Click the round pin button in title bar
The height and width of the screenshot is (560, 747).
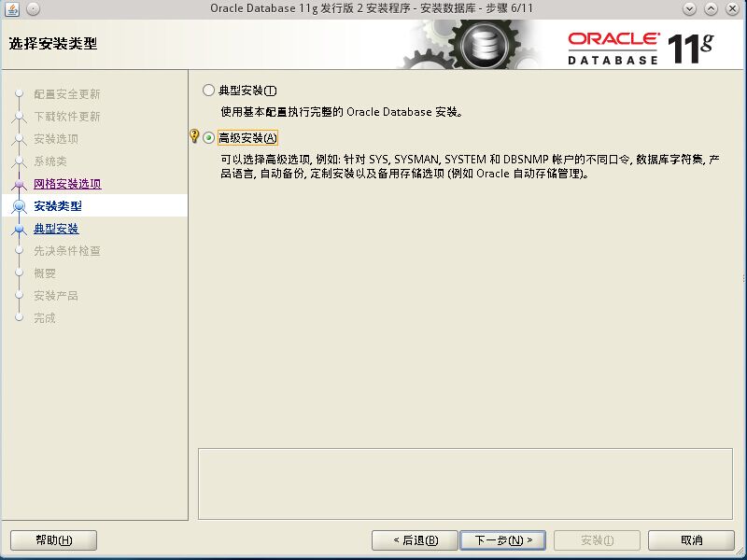(33, 8)
